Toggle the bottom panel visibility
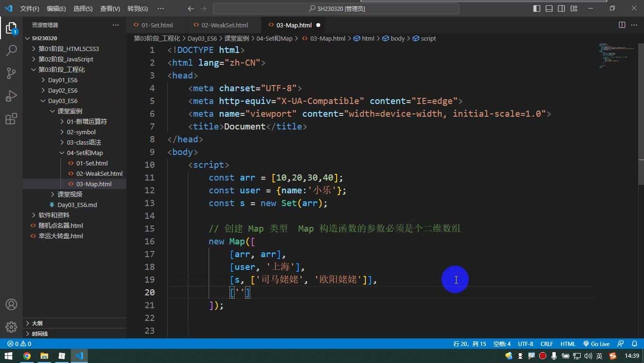This screenshot has width=644, height=363. point(549,9)
